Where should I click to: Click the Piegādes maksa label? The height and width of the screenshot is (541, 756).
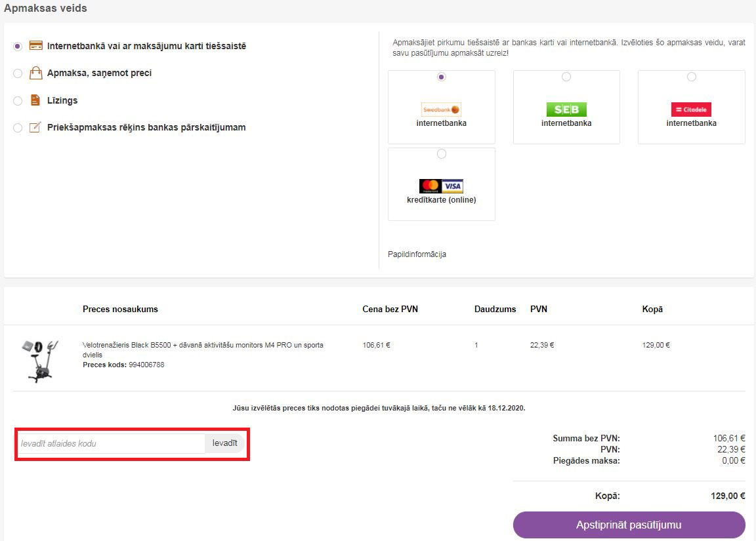point(586,460)
